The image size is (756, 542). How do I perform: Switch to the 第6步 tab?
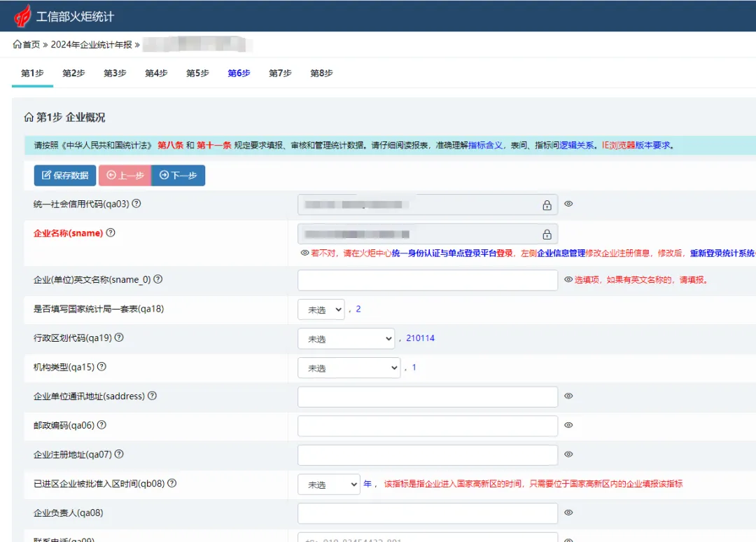coord(239,74)
